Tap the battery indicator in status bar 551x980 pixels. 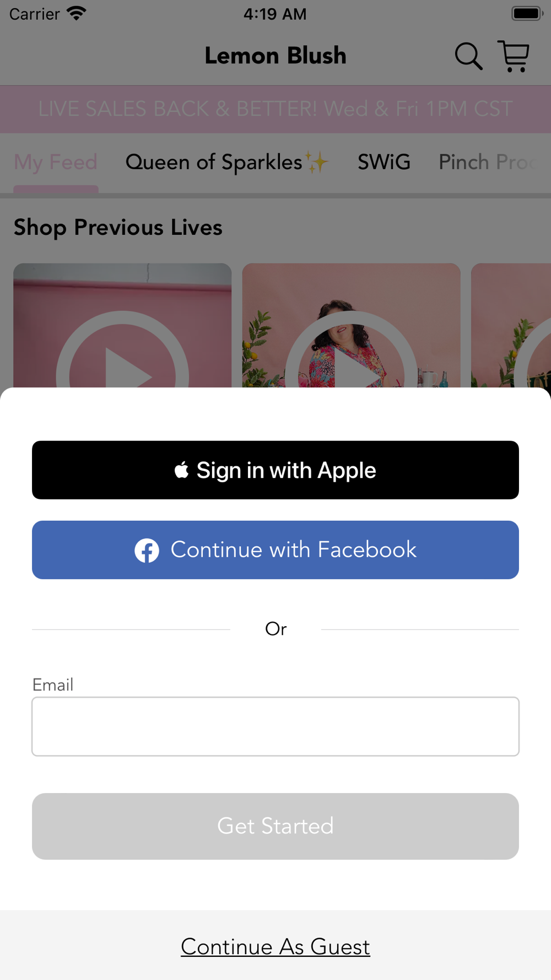tap(527, 13)
